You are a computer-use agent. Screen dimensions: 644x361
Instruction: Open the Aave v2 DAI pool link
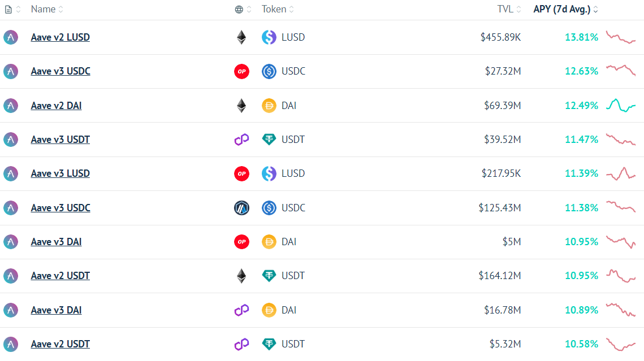pyautogui.click(x=57, y=106)
